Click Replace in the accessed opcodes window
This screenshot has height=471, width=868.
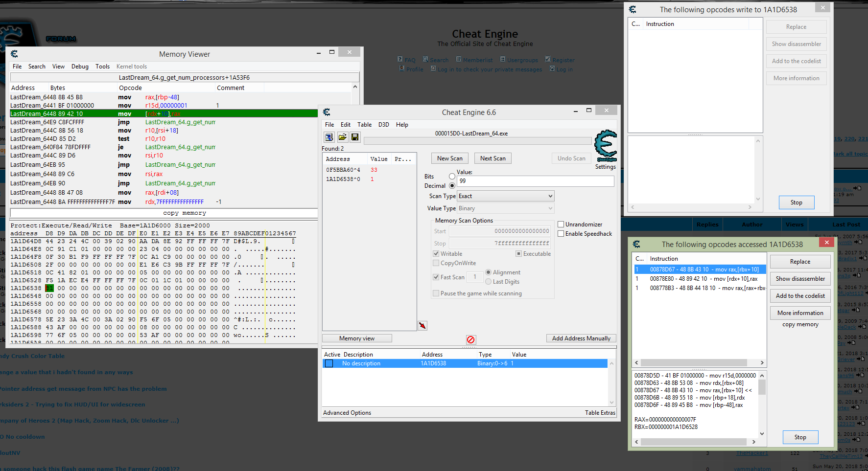tap(800, 262)
